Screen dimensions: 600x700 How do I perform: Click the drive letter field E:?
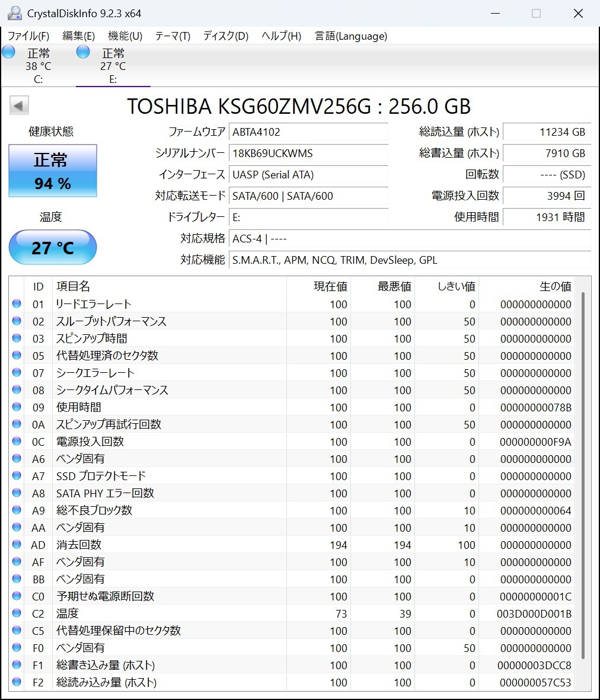pos(308,217)
